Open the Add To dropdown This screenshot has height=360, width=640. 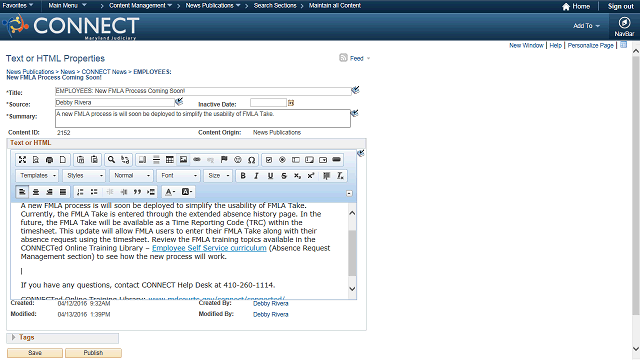586,26
